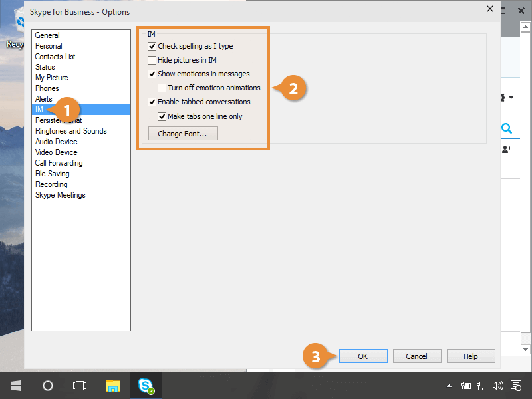Viewport: 532px width, 399px height.
Task: Open Skype for Business from the taskbar
Action: 146,386
